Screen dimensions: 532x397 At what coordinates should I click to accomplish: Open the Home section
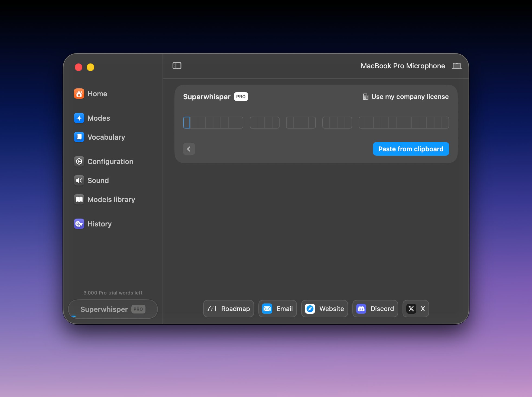(90, 94)
